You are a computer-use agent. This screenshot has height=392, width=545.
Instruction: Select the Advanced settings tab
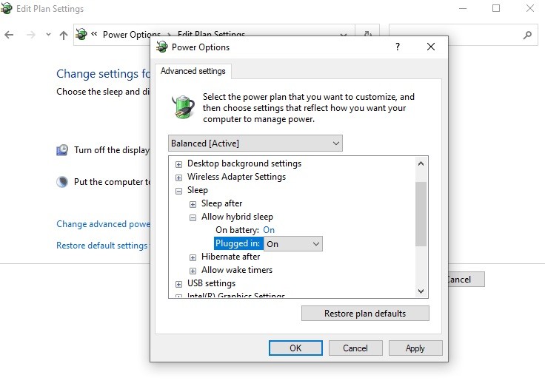[193, 71]
